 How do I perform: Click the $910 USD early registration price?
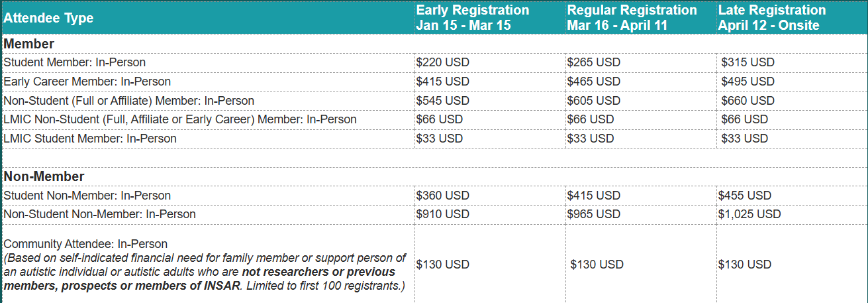tap(442, 214)
